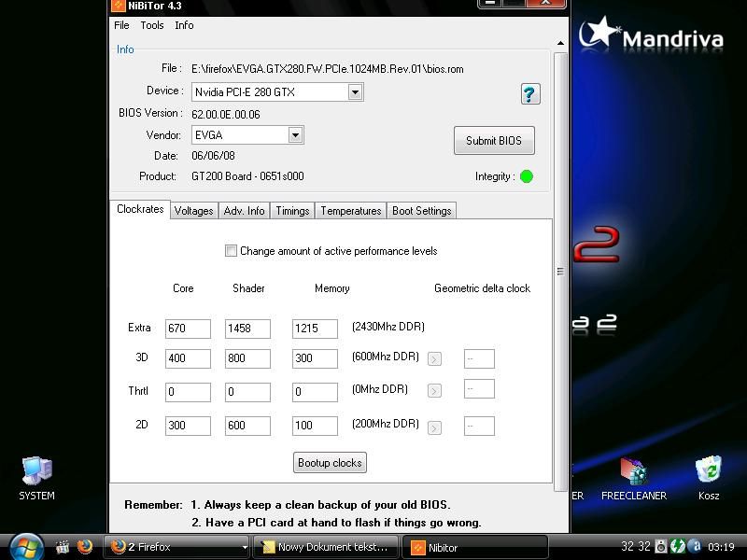Click the Extra Memory clock field

[315, 329]
